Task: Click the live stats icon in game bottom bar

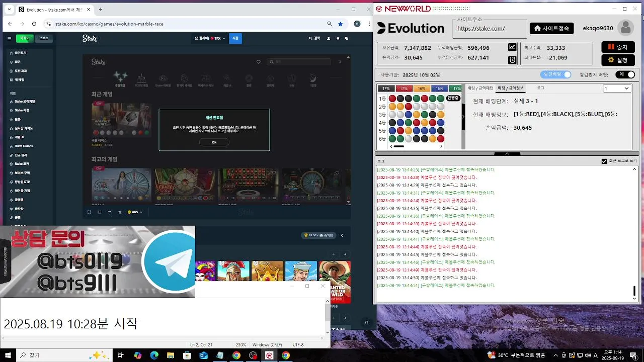Action: coord(110,212)
